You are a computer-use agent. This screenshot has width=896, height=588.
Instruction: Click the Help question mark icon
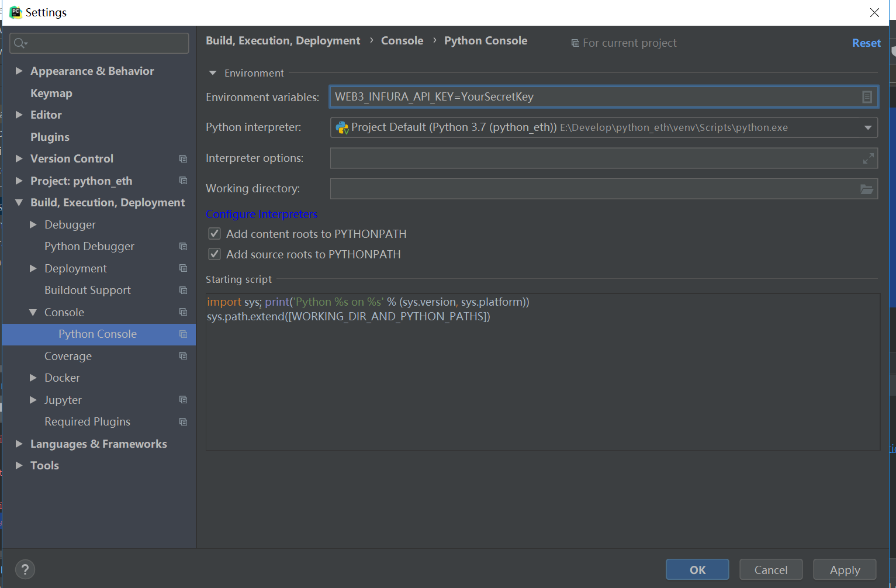point(25,569)
